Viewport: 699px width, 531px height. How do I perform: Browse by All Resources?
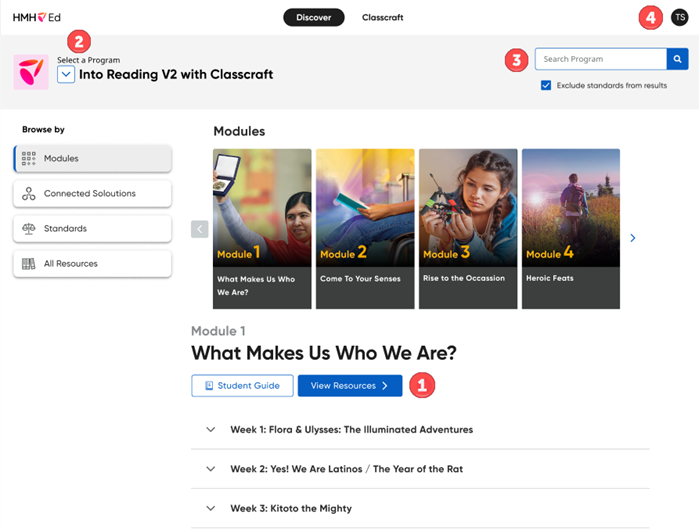click(x=93, y=263)
